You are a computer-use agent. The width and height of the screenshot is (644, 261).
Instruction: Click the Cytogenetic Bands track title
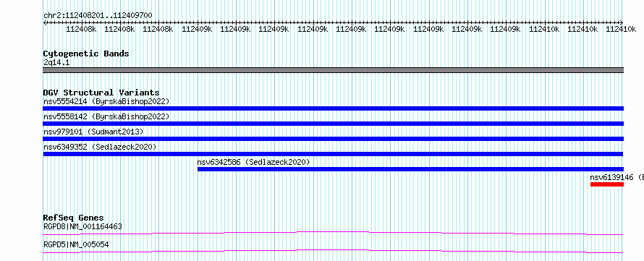[86, 54]
